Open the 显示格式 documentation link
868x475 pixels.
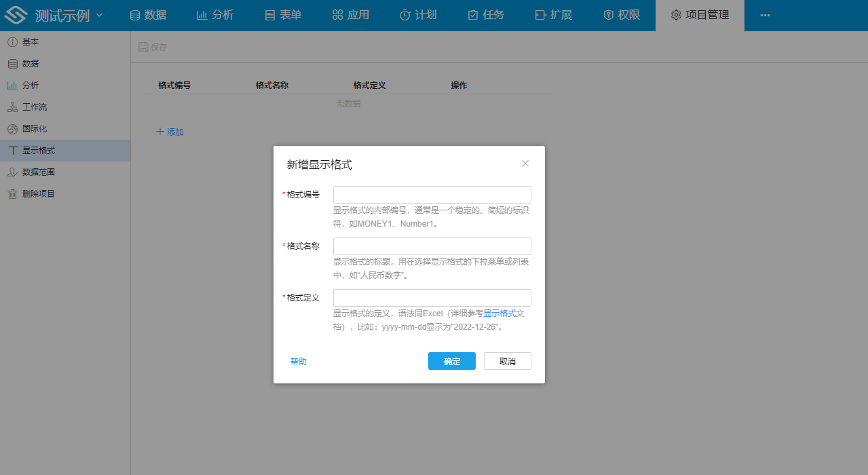(x=502, y=313)
